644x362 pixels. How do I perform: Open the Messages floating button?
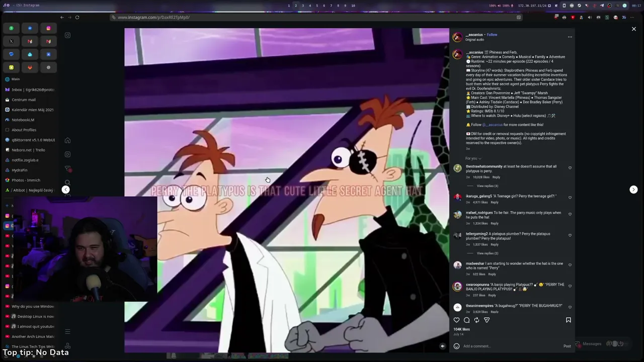pyautogui.click(x=600, y=344)
